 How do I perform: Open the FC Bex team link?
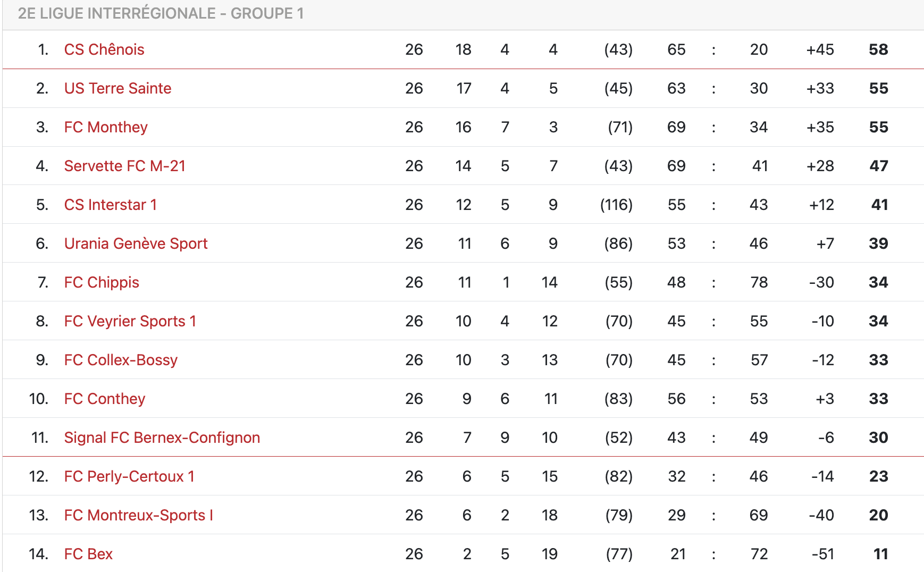tap(88, 554)
